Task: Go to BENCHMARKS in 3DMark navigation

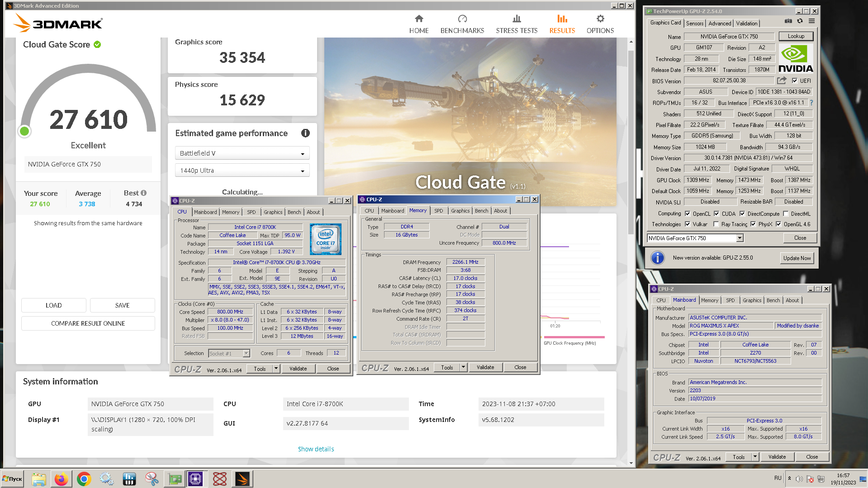Action: 462,24
